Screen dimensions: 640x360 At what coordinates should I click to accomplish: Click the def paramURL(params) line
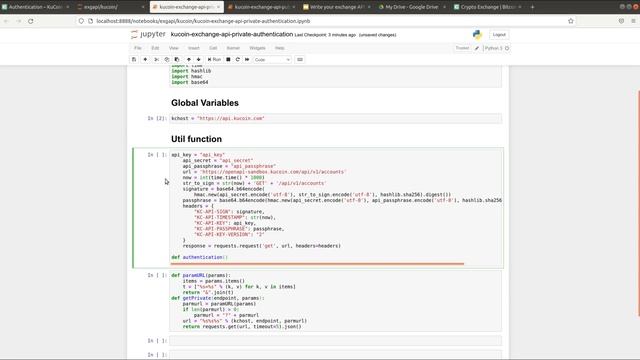pyautogui.click(x=201, y=275)
